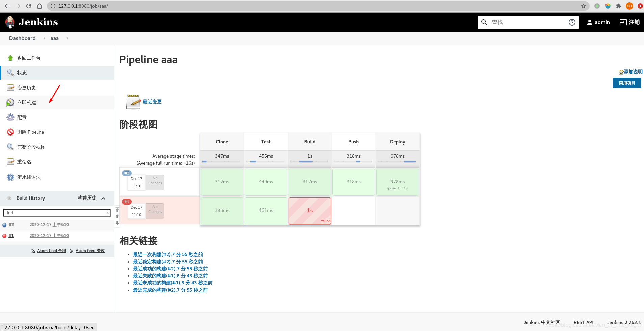Click the large notepad icon by 最近变更

(133, 102)
